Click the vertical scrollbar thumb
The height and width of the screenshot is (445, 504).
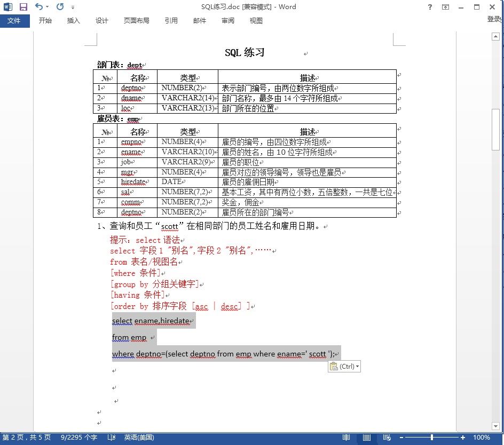pos(495,130)
